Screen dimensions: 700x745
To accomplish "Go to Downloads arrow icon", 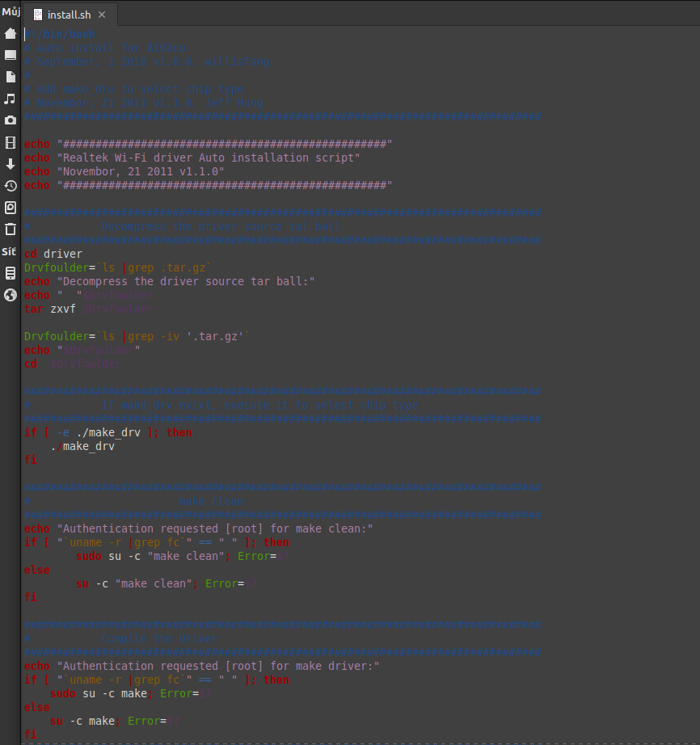I will pyautogui.click(x=11, y=164).
